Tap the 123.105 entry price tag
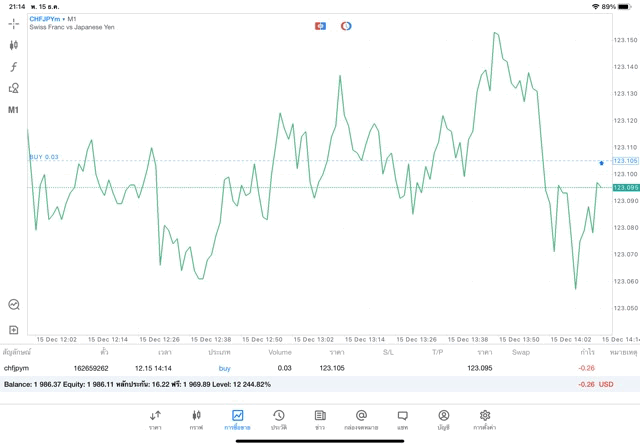The image size is (640, 447). click(x=626, y=160)
